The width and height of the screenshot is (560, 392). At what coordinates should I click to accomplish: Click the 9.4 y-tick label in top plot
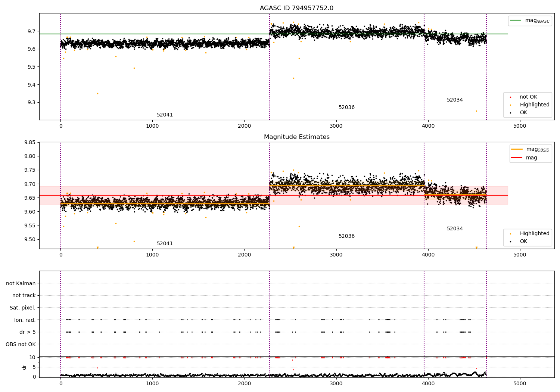31,85
